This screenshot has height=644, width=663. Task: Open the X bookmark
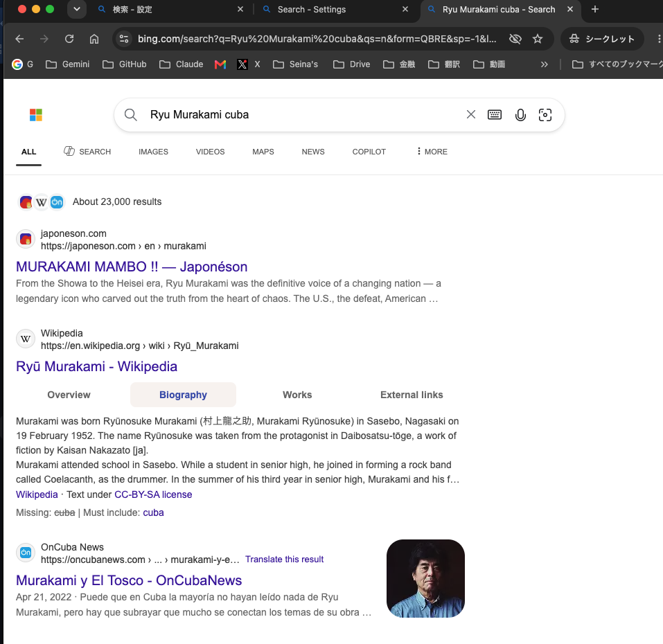click(x=249, y=64)
